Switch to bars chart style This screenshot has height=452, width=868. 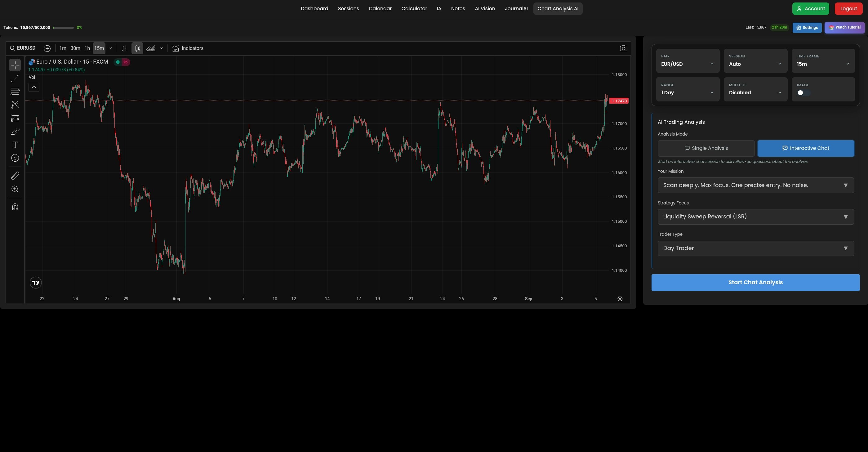point(124,48)
